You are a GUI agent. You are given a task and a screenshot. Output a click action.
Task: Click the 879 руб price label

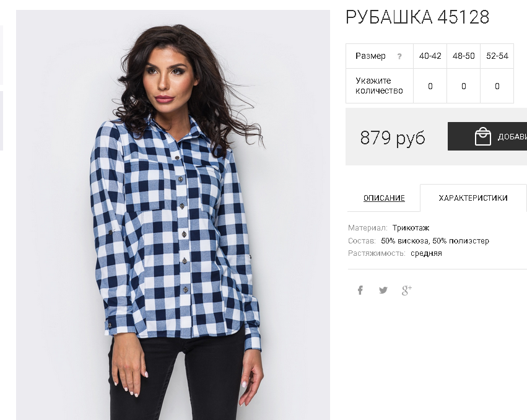pyautogui.click(x=392, y=138)
